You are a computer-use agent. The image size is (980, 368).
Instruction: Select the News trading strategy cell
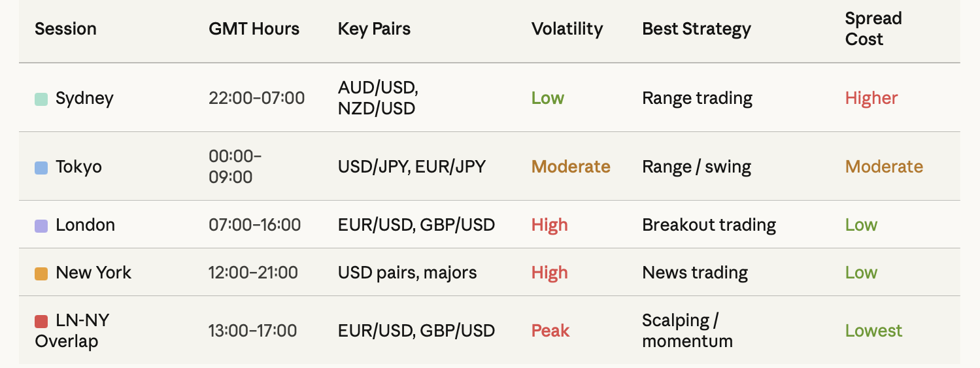(695, 273)
